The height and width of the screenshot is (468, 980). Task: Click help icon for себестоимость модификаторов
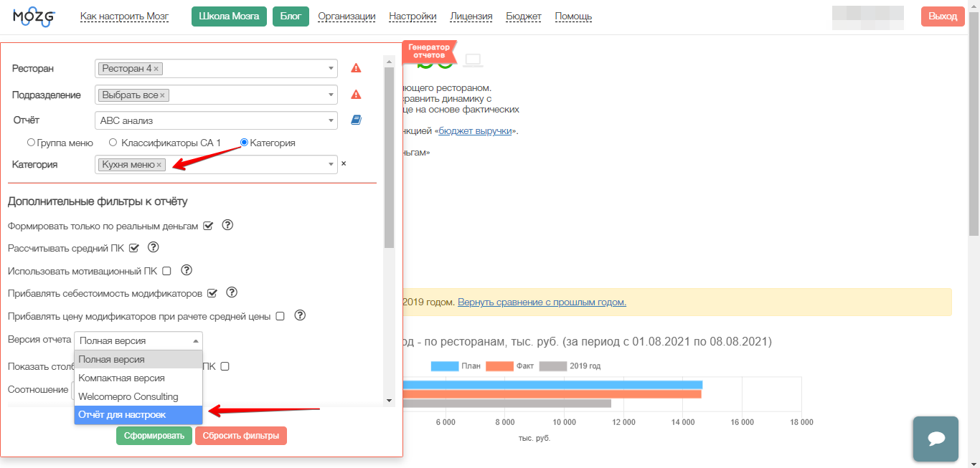pos(232,292)
